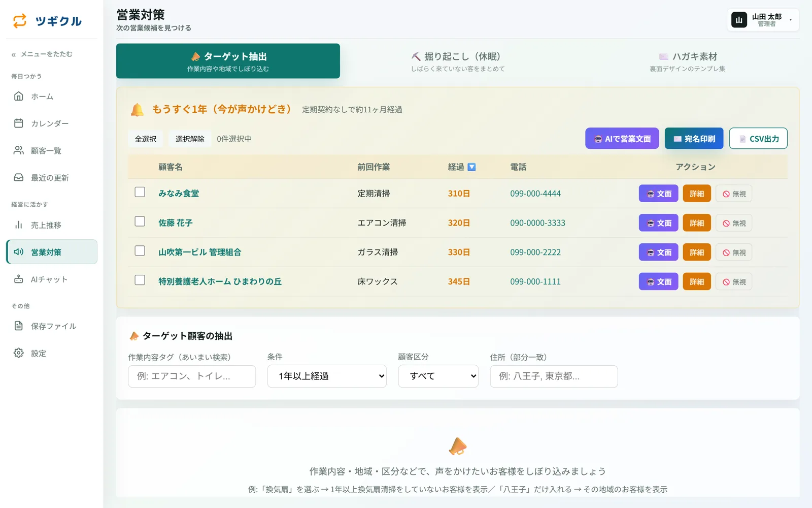Open 設定 gear in the sidebar
This screenshot has width=812, height=508.
(51, 353)
